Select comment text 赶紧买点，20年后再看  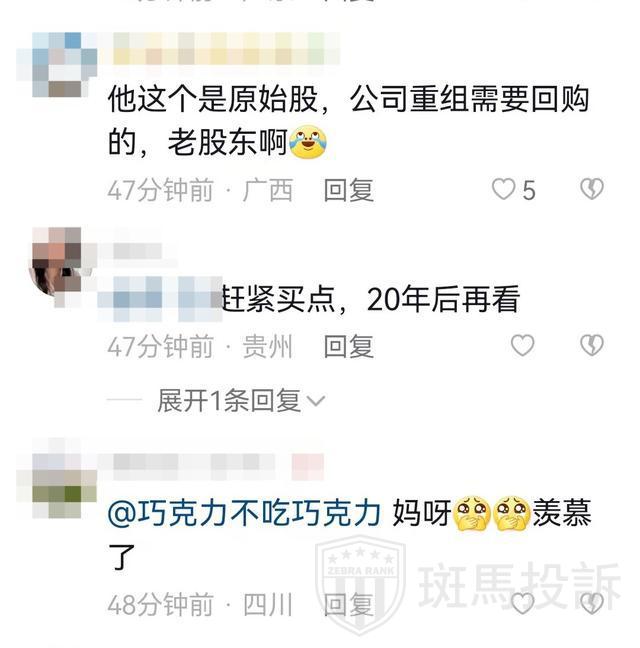(x=371, y=299)
